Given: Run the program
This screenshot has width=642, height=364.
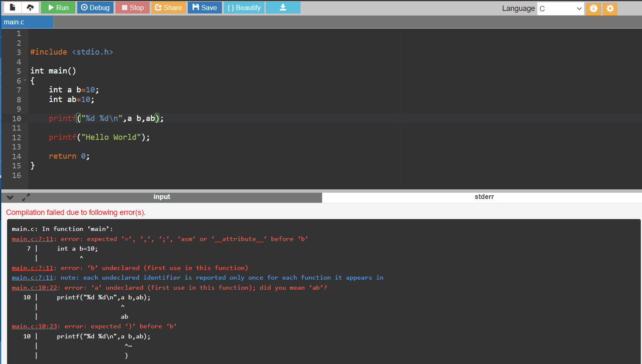Looking at the screenshot, I should [58, 8].
